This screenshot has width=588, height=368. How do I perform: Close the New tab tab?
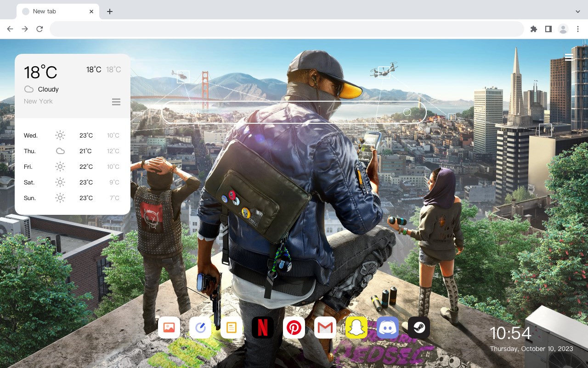91,11
